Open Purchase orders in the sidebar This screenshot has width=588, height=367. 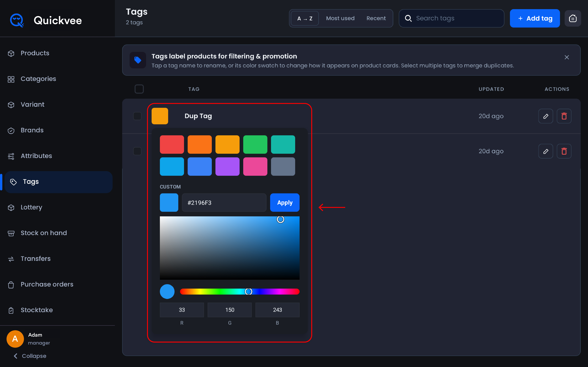pos(40,285)
